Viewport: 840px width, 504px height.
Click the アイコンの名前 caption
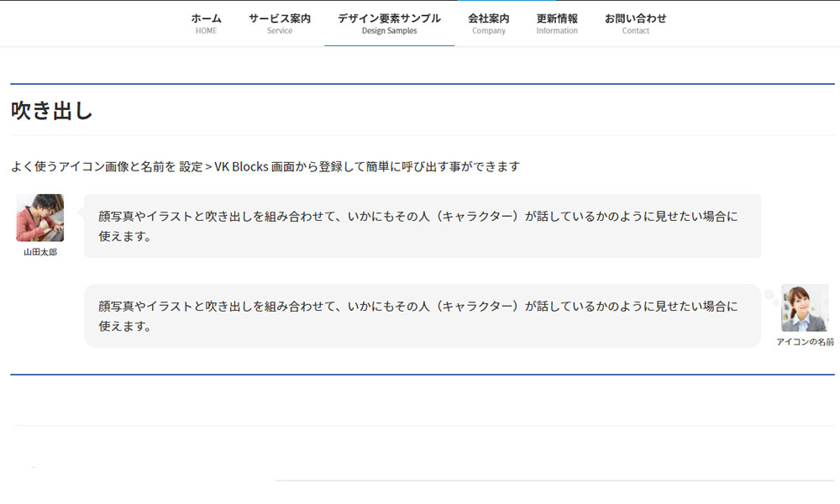(x=805, y=342)
